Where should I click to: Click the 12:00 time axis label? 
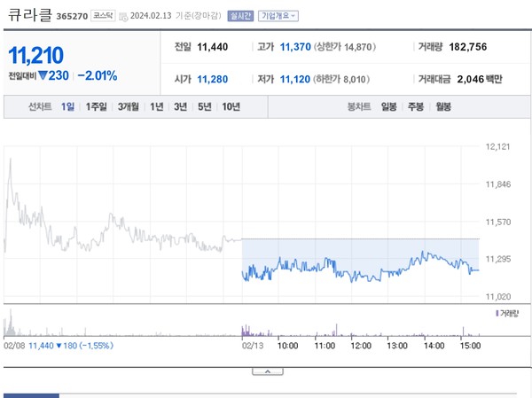[x=361, y=346]
